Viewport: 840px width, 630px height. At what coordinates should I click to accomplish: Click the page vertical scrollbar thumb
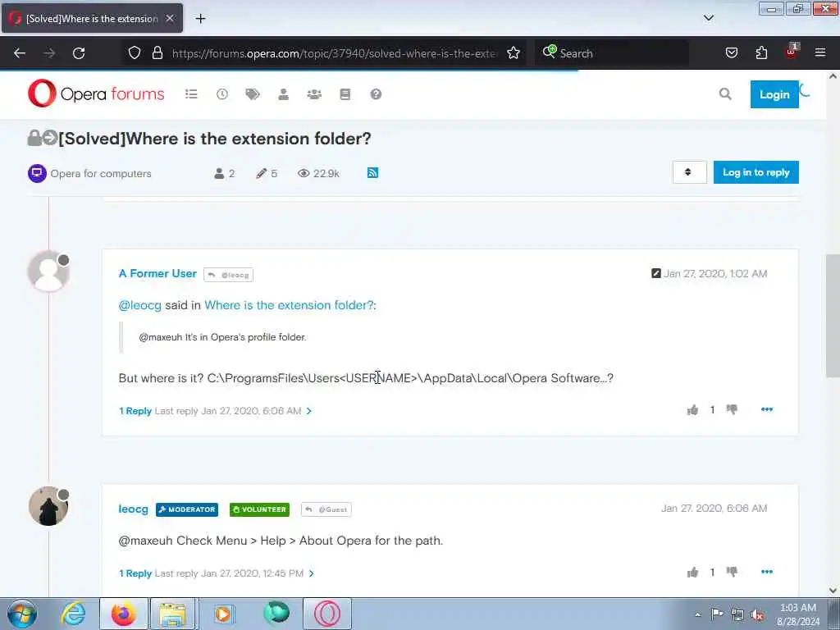pyautogui.click(x=833, y=316)
